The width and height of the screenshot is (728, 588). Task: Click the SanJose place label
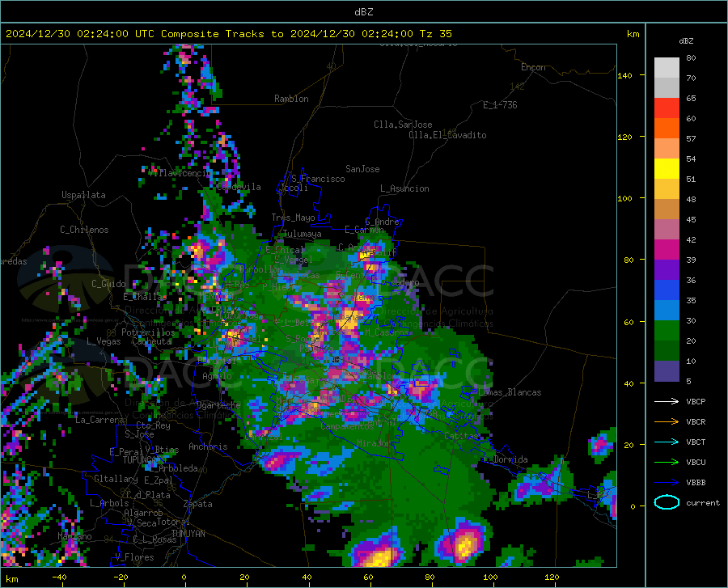[362, 169]
